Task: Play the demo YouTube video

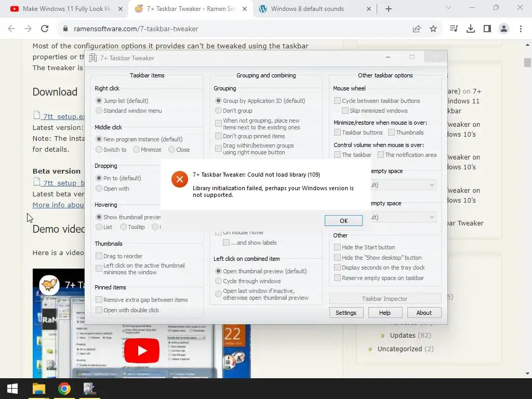Action: [141, 351]
